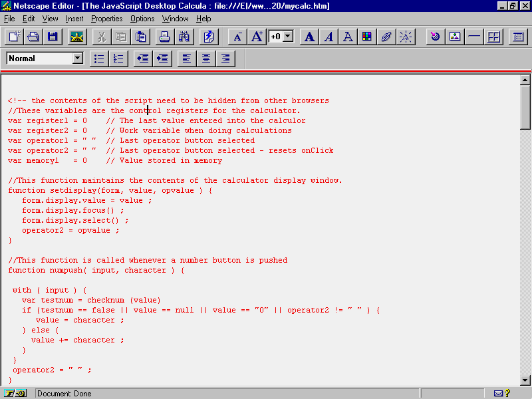
Task: Toggle the numbered list button
Action: (x=118, y=59)
